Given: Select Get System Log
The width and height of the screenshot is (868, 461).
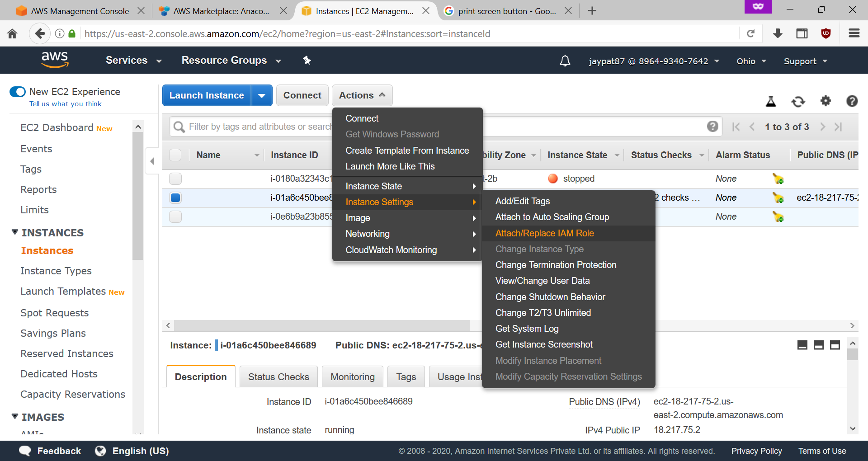Looking at the screenshot, I should pyautogui.click(x=568, y=329).
